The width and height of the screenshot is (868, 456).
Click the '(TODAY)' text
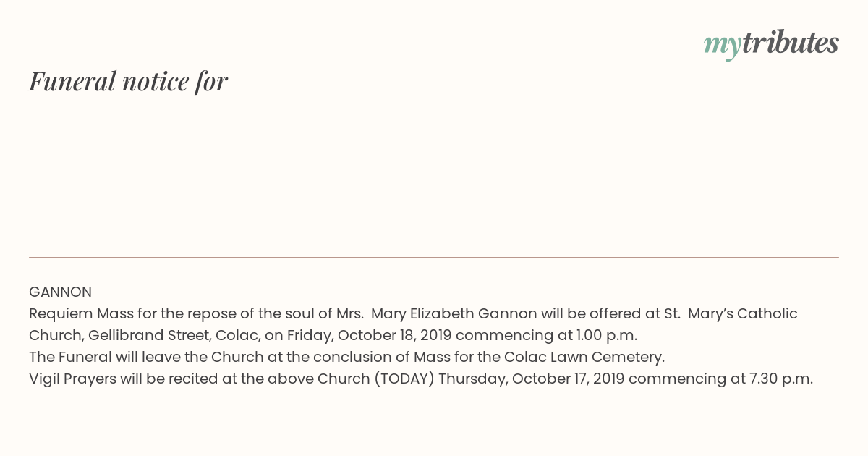tap(404, 379)
